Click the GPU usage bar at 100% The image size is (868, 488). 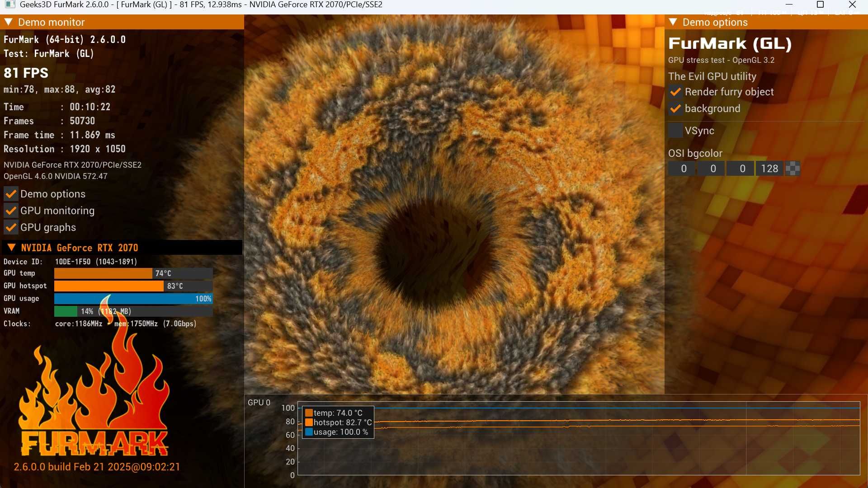(133, 299)
